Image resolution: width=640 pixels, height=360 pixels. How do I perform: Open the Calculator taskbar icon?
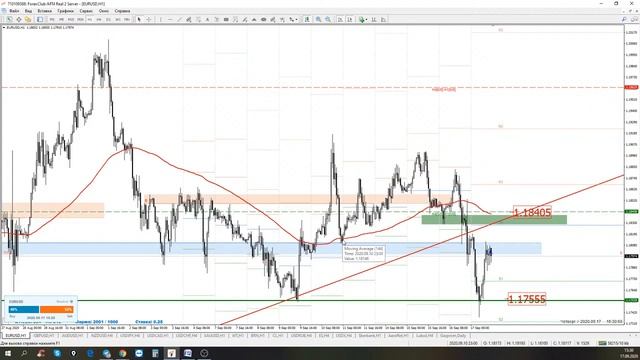(155, 353)
